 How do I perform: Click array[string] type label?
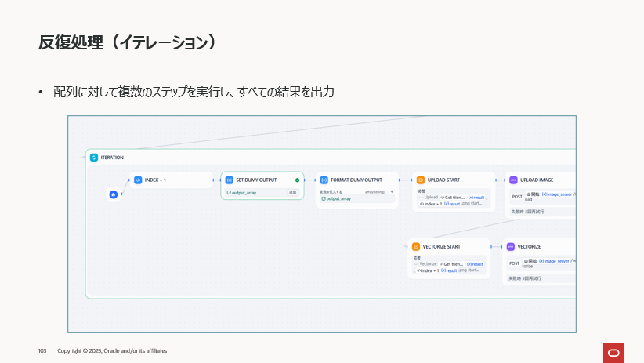pyautogui.click(x=374, y=192)
